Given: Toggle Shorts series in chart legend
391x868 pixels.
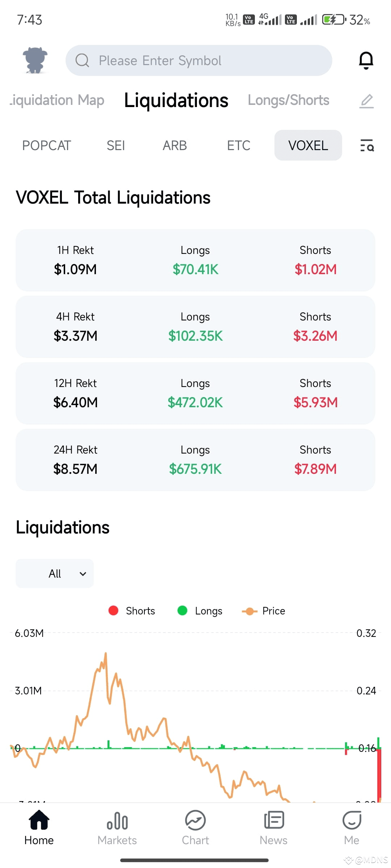Looking at the screenshot, I should [x=132, y=611].
